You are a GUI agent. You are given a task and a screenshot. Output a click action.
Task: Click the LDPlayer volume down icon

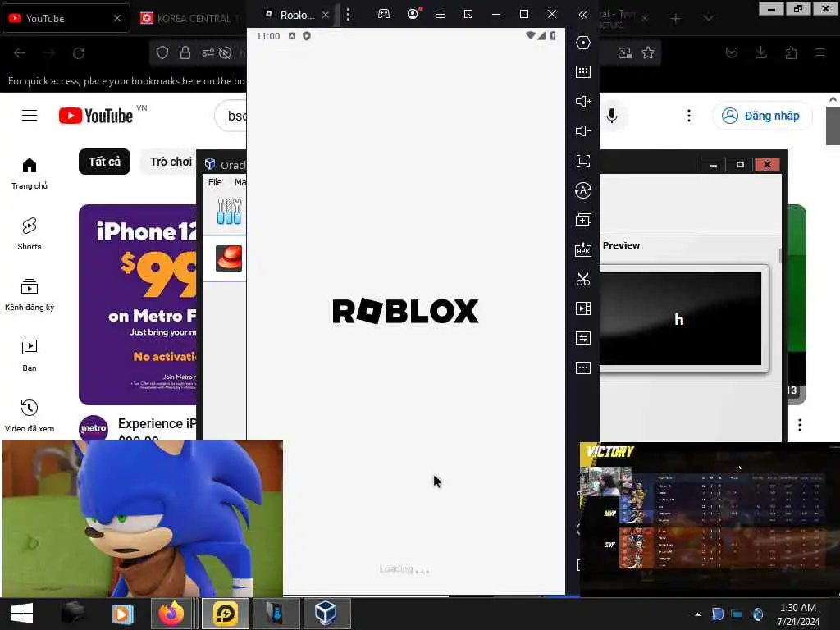pyautogui.click(x=583, y=130)
